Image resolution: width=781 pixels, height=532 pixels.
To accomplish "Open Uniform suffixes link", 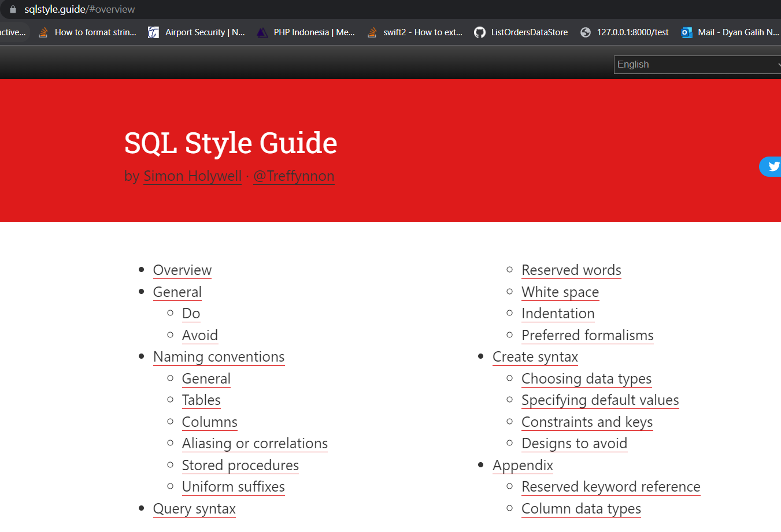I will coord(233,487).
